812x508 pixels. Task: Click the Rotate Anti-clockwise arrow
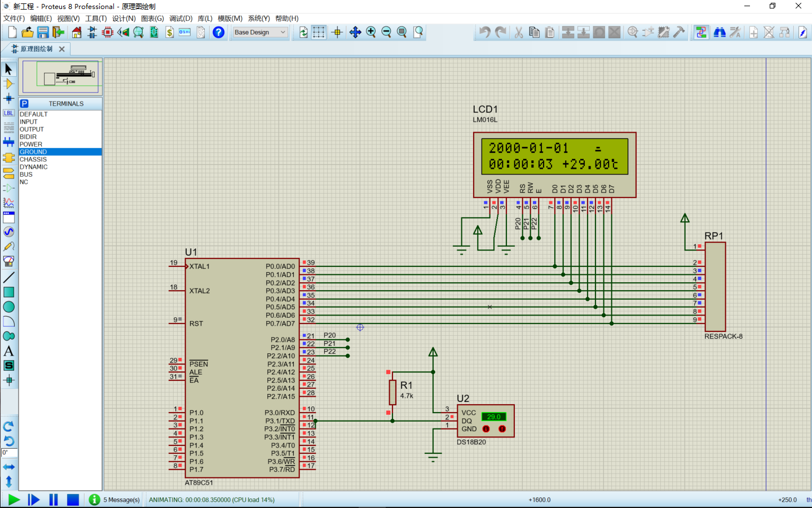click(x=8, y=441)
